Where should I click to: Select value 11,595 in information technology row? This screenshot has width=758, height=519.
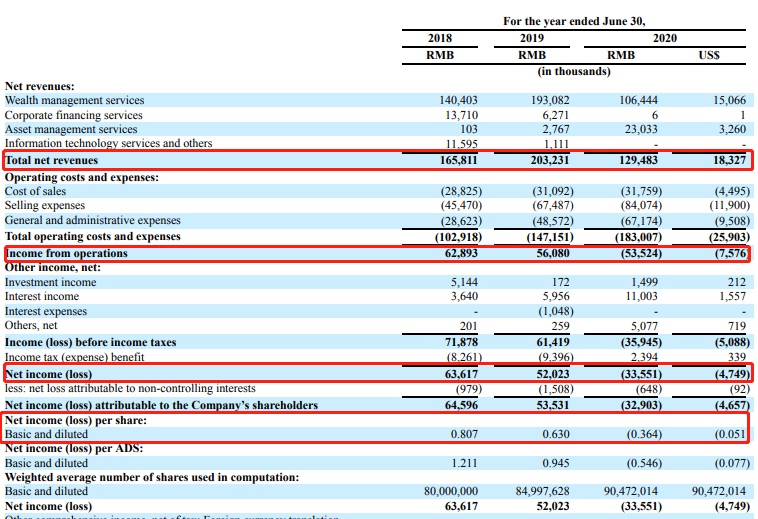461,144
